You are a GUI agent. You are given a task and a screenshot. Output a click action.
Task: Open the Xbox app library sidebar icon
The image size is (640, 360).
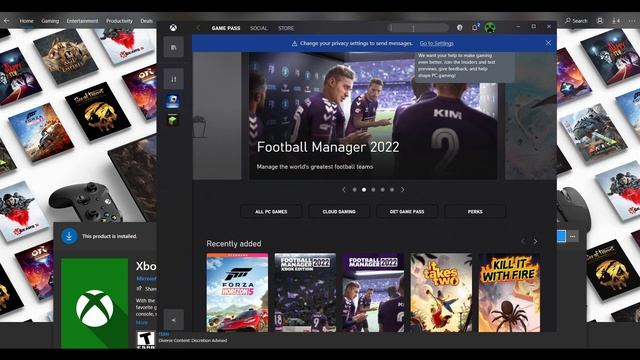click(x=173, y=47)
